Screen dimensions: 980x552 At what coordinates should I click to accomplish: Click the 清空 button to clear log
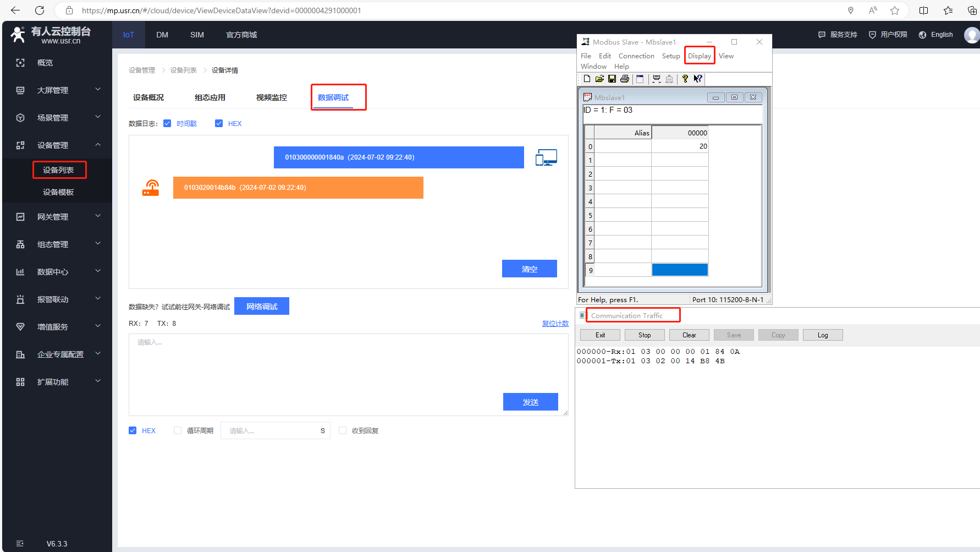pyautogui.click(x=529, y=269)
